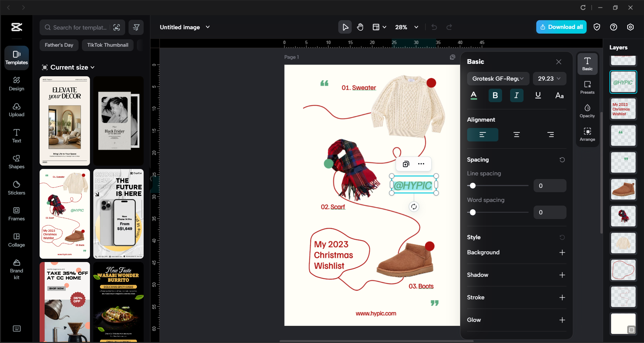644x343 pixels.
Task: Toggle bold text formatting
Action: tap(495, 95)
